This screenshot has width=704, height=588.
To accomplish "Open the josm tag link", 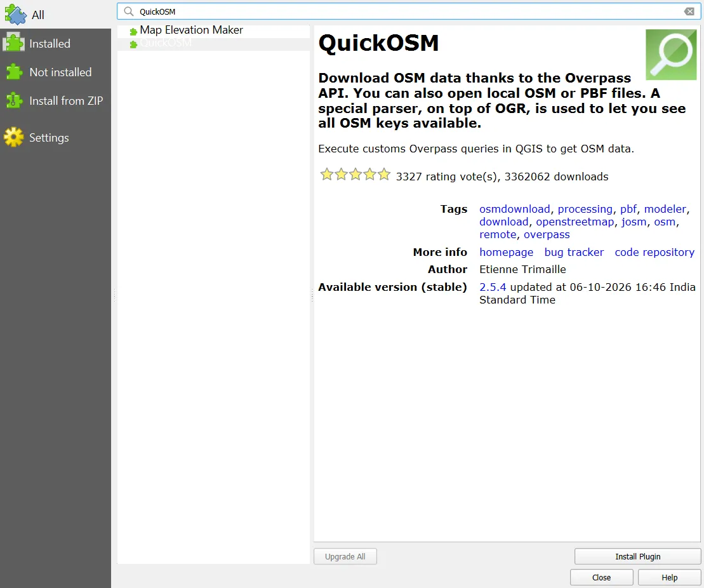I will [x=634, y=222].
